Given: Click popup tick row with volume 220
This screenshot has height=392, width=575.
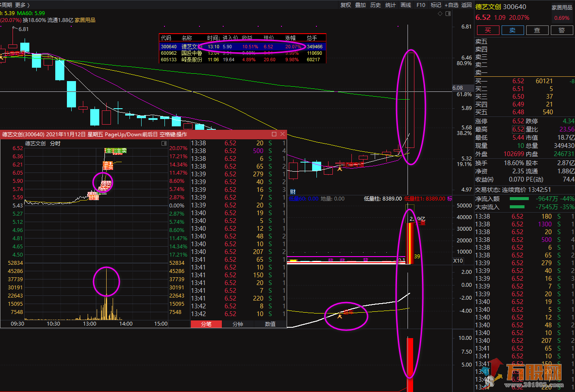Looking at the screenshot, I should click(x=238, y=298).
